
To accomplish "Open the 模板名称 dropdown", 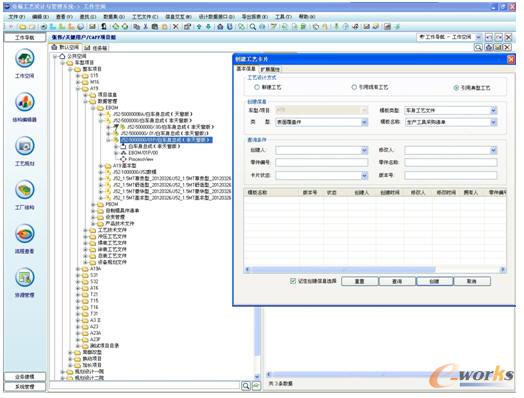I will [x=493, y=122].
